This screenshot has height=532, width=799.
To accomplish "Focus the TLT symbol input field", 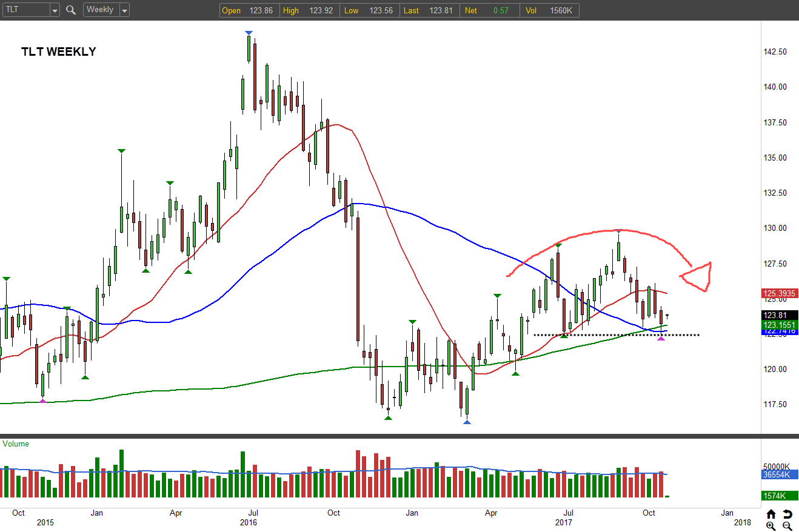I will (25, 10).
